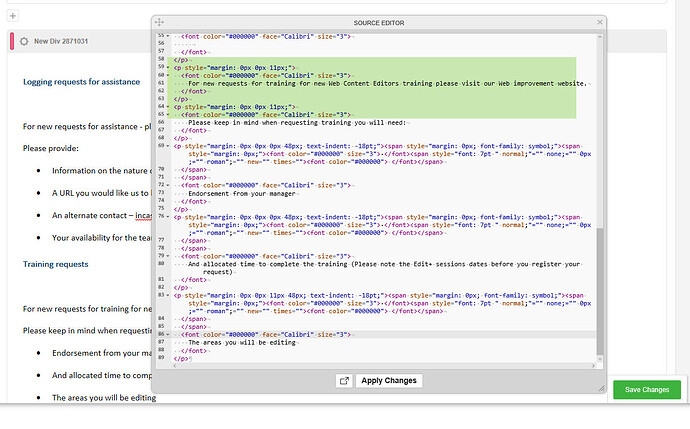Click code line 61 'For new requests for training'
690x429 pixels.
[x=388, y=83]
